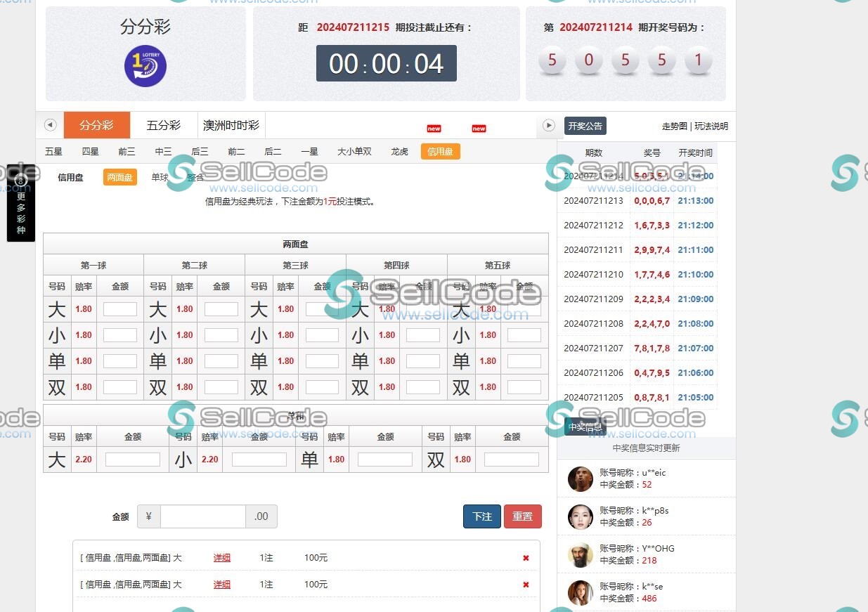The width and height of the screenshot is (868, 612).
Task: Select the 大小单双 bet category
Action: pyautogui.click(x=354, y=151)
